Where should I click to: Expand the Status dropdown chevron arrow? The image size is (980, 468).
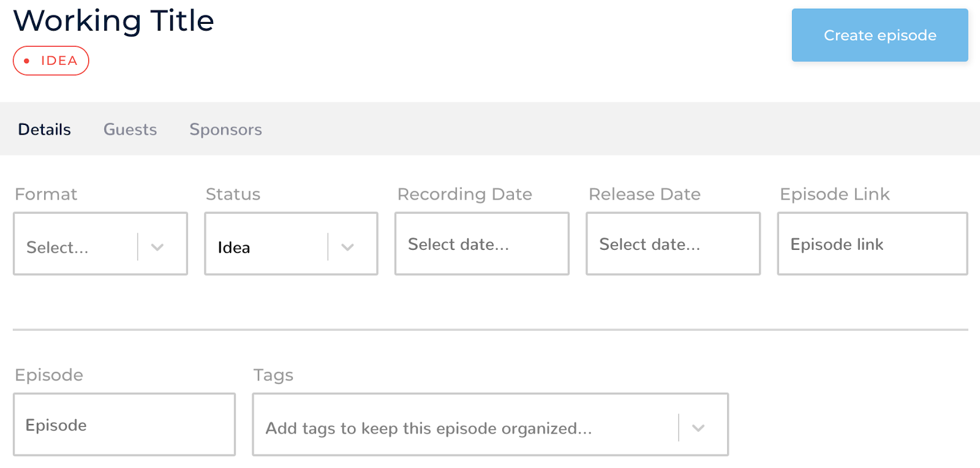(348, 247)
